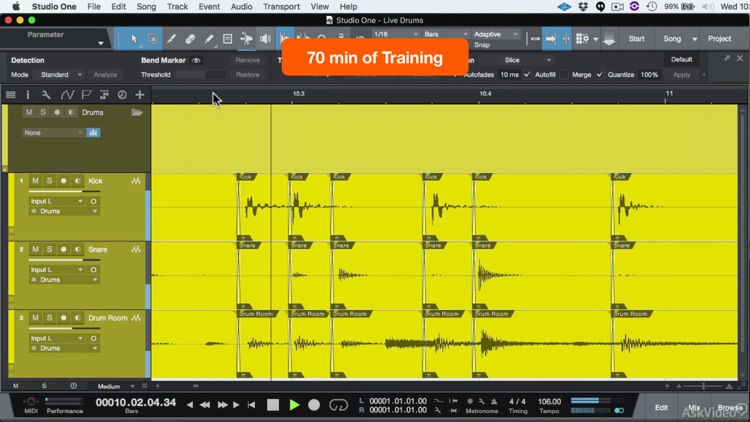The image size is (750, 422).
Task: Adjust Kick track volume fader
Action: coord(64,191)
